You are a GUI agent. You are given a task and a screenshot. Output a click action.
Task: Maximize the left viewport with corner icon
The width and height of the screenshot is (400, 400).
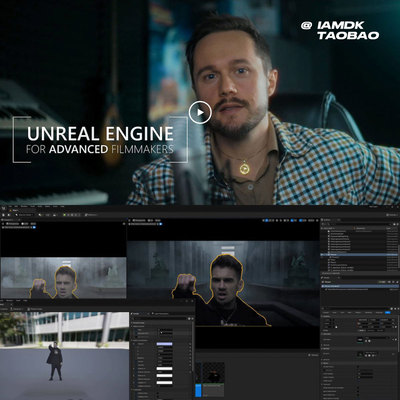[124, 224]
